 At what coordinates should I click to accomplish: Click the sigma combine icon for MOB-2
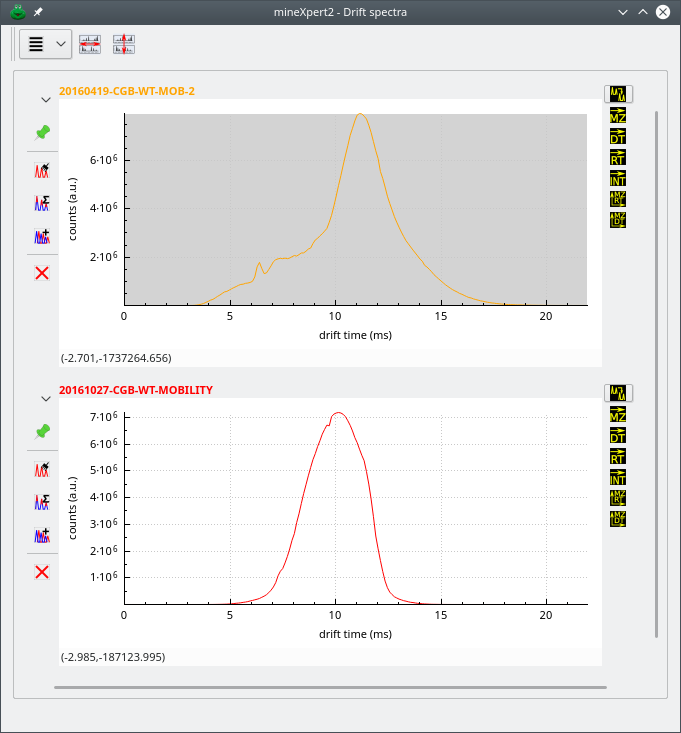[42, 203]
